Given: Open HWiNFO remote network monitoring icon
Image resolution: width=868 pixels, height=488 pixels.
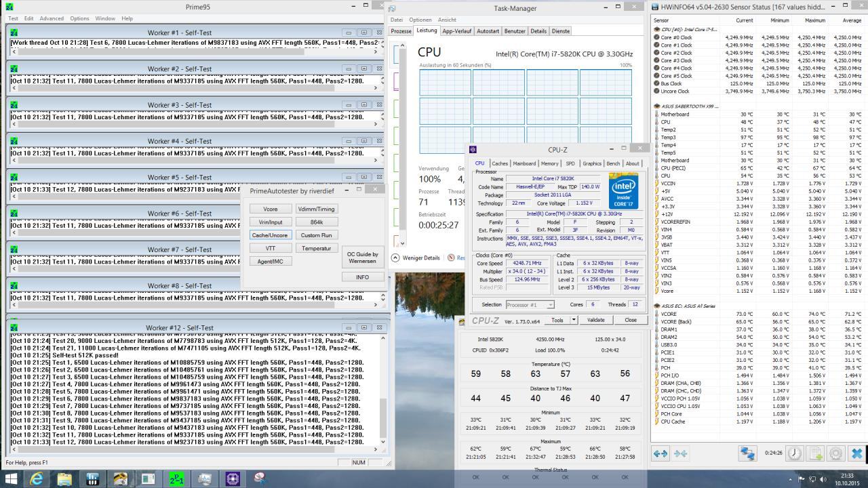Looking at the screenshot, I should pyautogui.click(x=747, y=453).
